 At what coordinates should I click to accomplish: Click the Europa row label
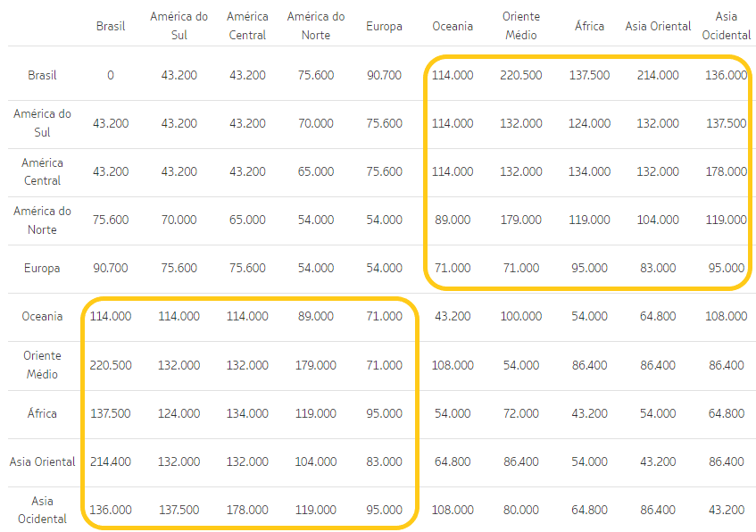(x=42, y=268)
